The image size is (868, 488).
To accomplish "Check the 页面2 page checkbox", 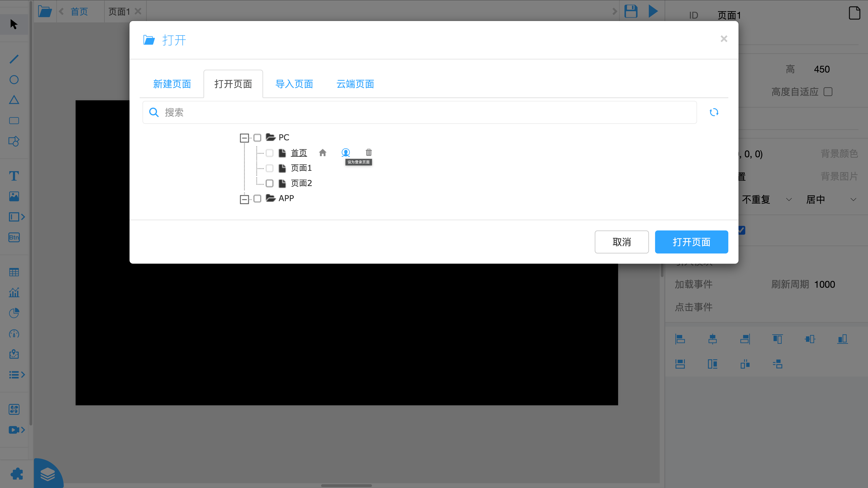I will point(270,183).
